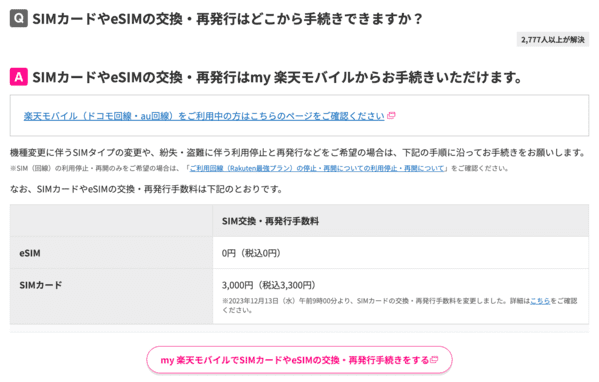Viewport: 599px width, 382px height.
Task: Open 楽天モバイル(ドコモ回線・au回線)をご利用中の方 link
Action: 204,116
